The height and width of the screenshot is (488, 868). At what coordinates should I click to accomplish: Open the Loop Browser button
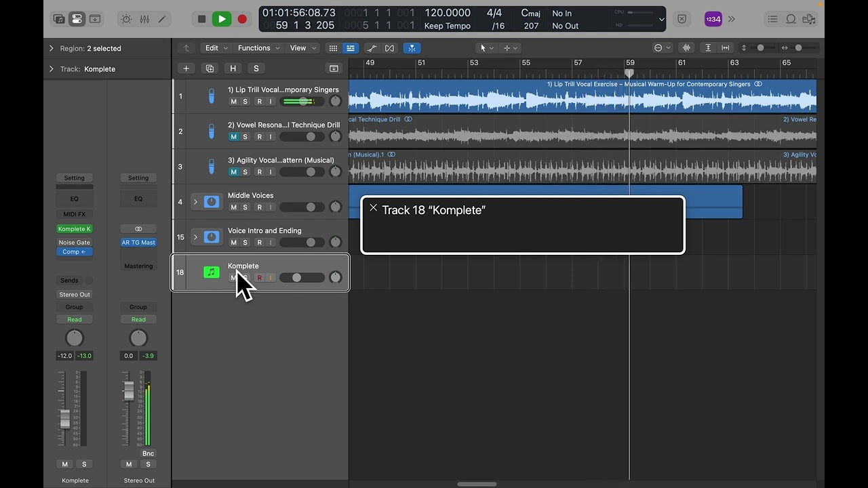(x=791, y=19)
